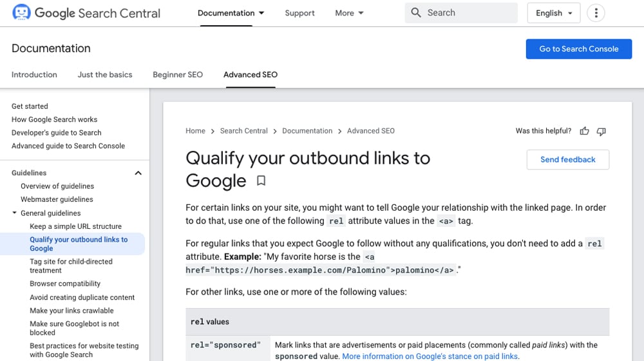Open Overview of guidelines in sidebar

click(x=57, y=186)
